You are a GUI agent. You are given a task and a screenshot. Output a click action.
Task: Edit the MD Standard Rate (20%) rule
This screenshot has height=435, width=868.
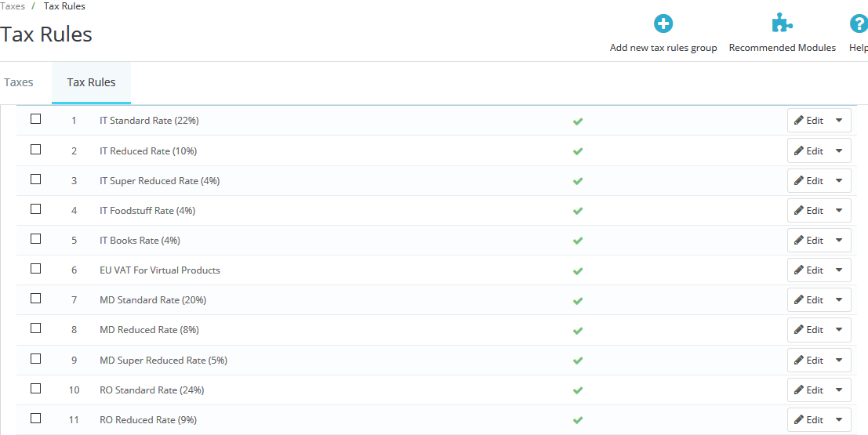click(x=808, y=300)
